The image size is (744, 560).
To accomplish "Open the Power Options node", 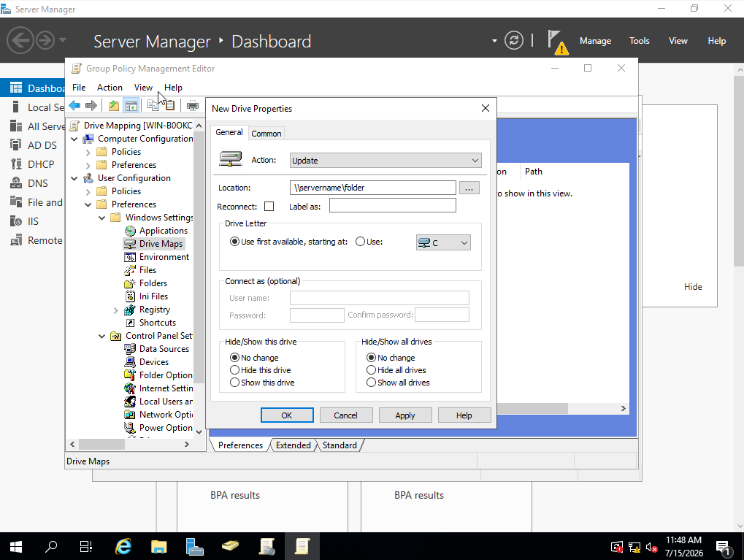I will [x=165, y=428].
